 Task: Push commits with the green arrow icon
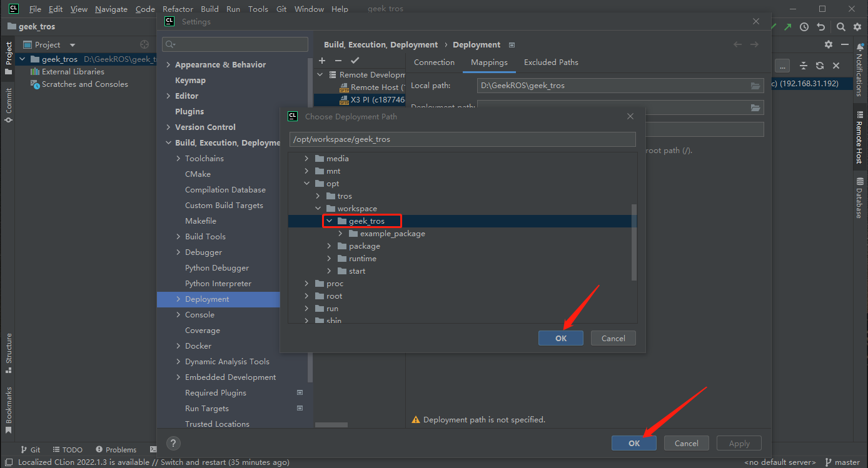(788, 27)
